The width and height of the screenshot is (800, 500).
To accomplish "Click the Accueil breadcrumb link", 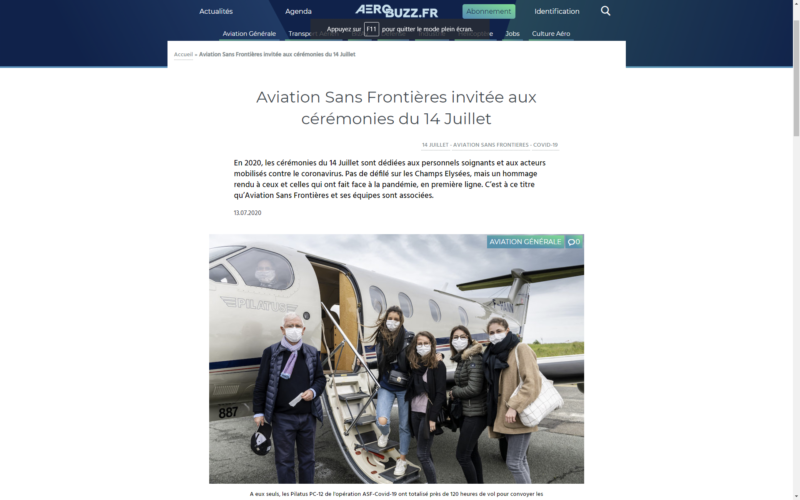I will coord(183,54).
